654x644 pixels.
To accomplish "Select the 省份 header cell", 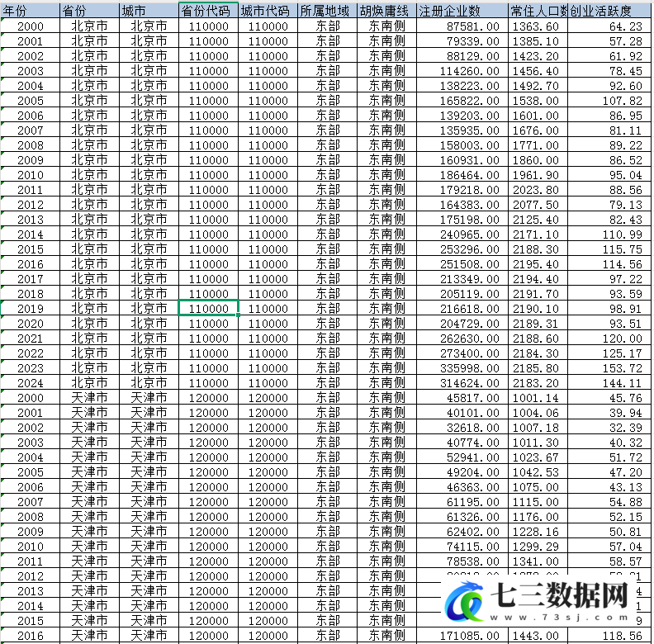I will (x=90, y=11).
